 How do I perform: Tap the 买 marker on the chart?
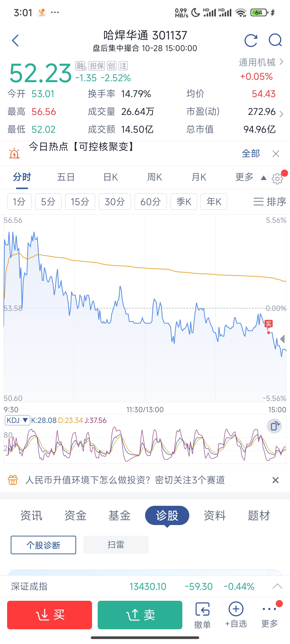pyautogui.click(x=268, y=324)
